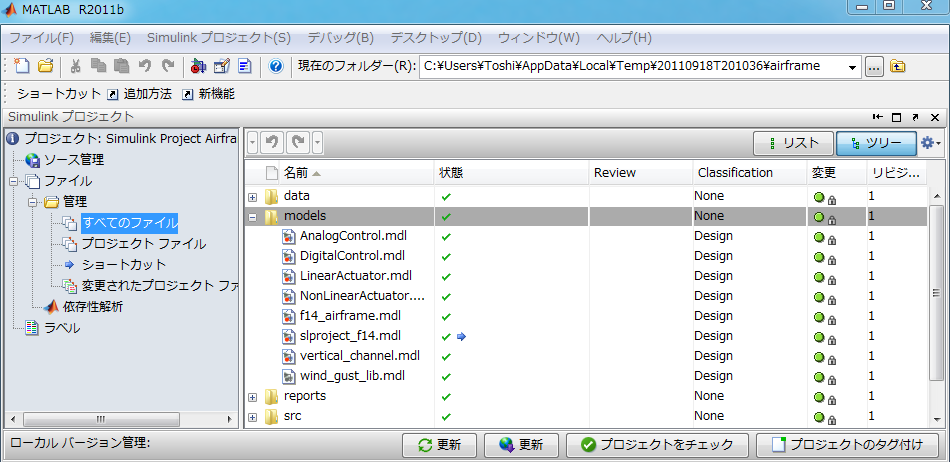
Task: Click the blue Help question mark icon
Action: pos(276,66)
